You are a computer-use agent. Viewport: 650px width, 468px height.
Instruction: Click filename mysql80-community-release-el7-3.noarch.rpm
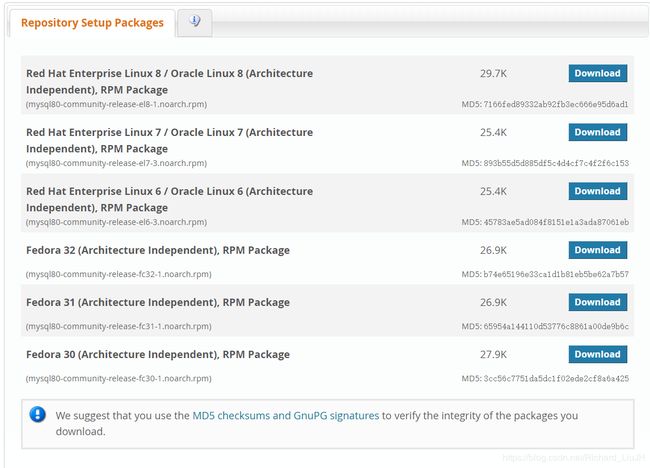(x=116, y=163)
